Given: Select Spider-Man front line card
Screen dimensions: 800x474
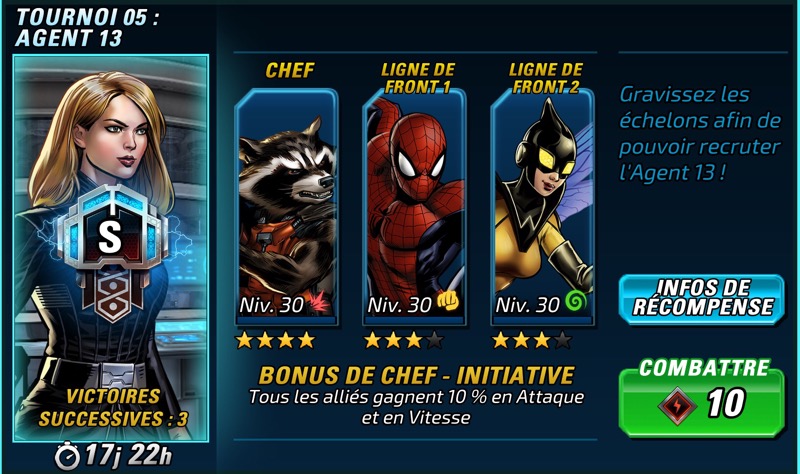Looking at the screenshot, I should pyautogui.click(x=414, y=207).
